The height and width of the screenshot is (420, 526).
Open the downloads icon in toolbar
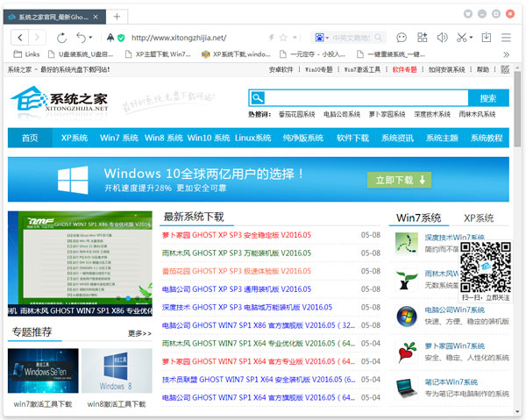tap(486, 38)
